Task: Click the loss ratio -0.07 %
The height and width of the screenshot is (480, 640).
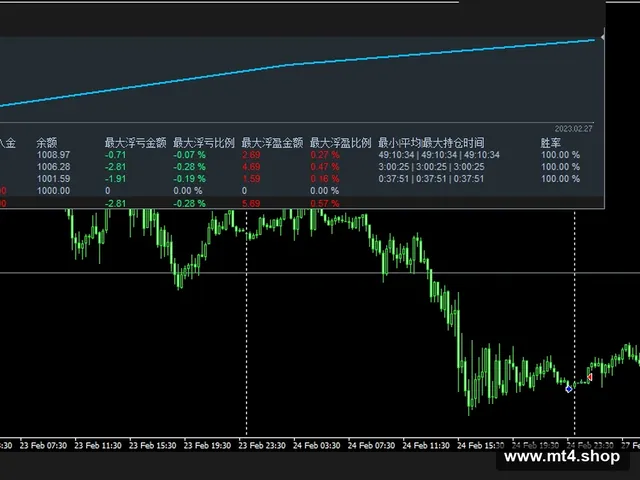Action: [189, 155]
